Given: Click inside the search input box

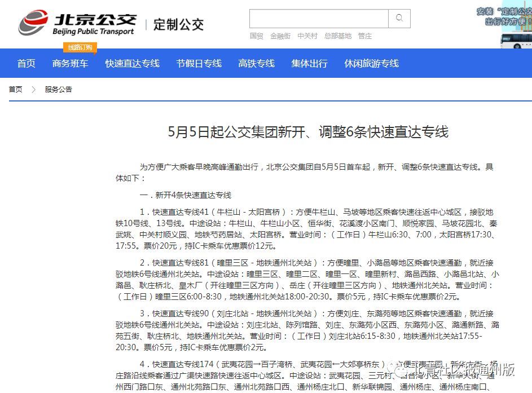Looking at the screenshot, I should 319,18.
